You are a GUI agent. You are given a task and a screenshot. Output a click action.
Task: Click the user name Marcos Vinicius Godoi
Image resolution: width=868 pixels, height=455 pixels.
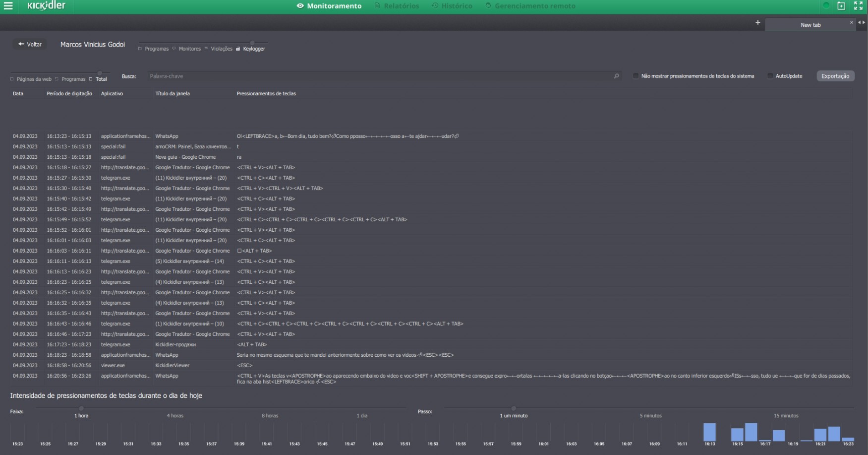[x=93, y=44]
